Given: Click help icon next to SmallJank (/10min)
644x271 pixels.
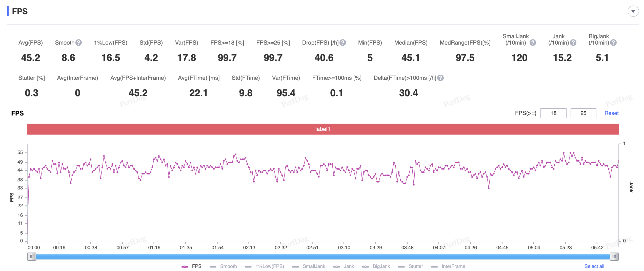Looking at the screenshot, I should pyautogui.click(x=533, y=43).
